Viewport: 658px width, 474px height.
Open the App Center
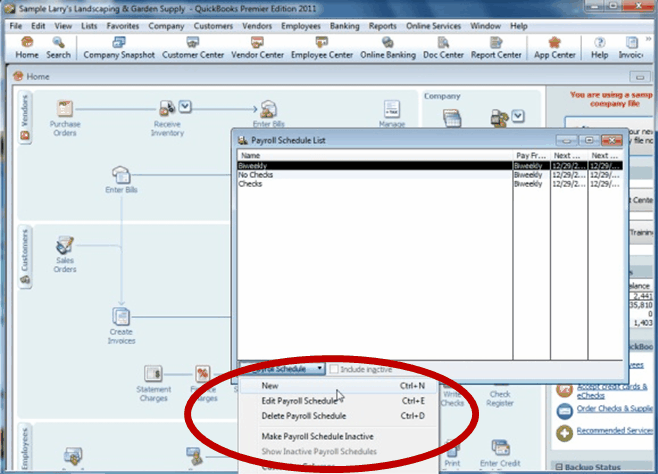coord(554,47)
